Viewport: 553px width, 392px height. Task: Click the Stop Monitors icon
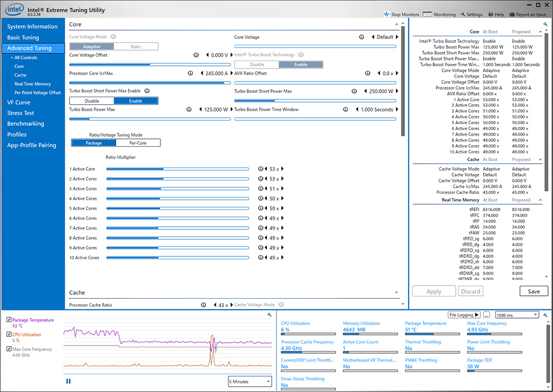[387, 15]
